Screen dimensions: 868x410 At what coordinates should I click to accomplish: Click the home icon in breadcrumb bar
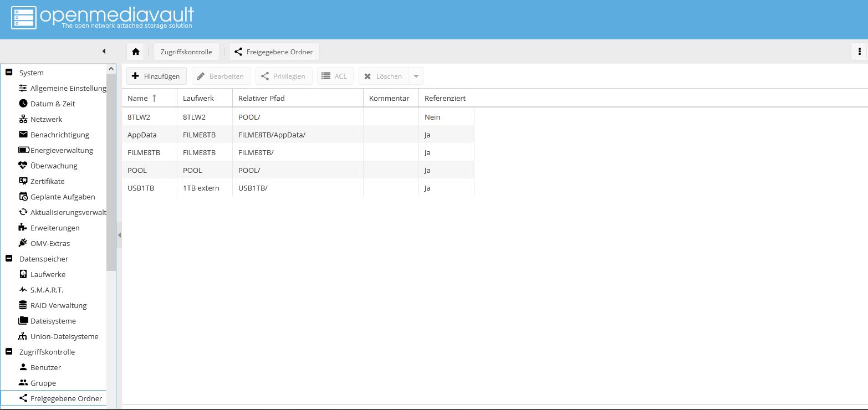[136, 52]
